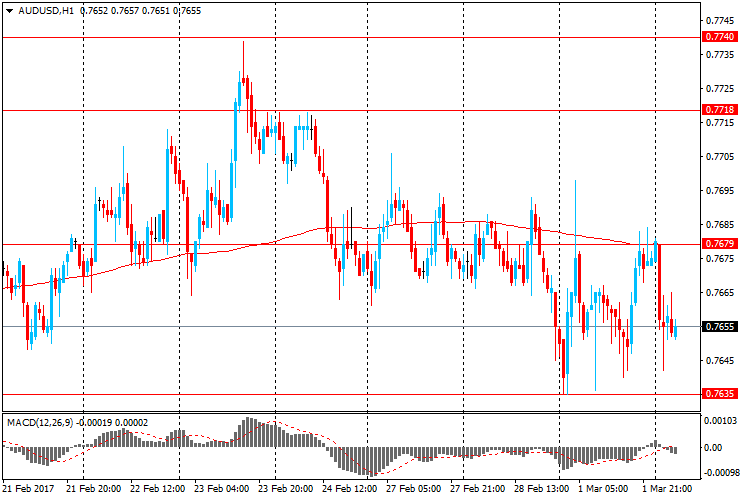
Task: Click the 0.7715 price scale value
Action: (x=720, y=123)
